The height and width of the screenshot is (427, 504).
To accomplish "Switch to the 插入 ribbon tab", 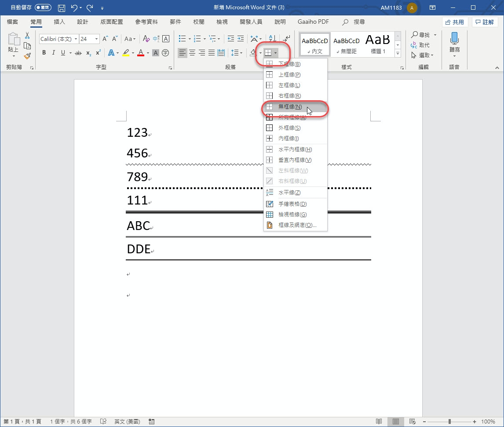I will click(59, 22).
